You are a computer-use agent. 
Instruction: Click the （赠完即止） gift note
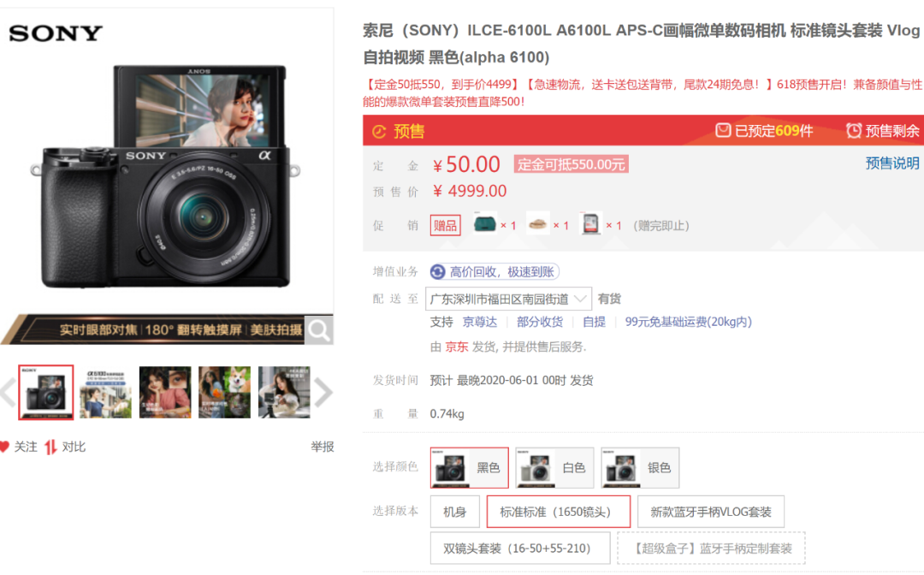(661, 226)
